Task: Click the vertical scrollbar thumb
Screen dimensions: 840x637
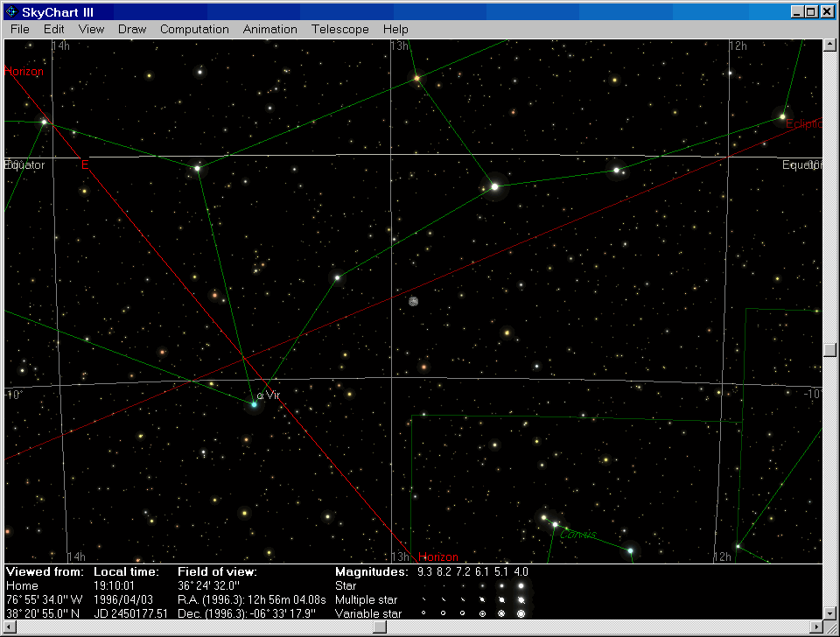Action: [x=829, y=349]
